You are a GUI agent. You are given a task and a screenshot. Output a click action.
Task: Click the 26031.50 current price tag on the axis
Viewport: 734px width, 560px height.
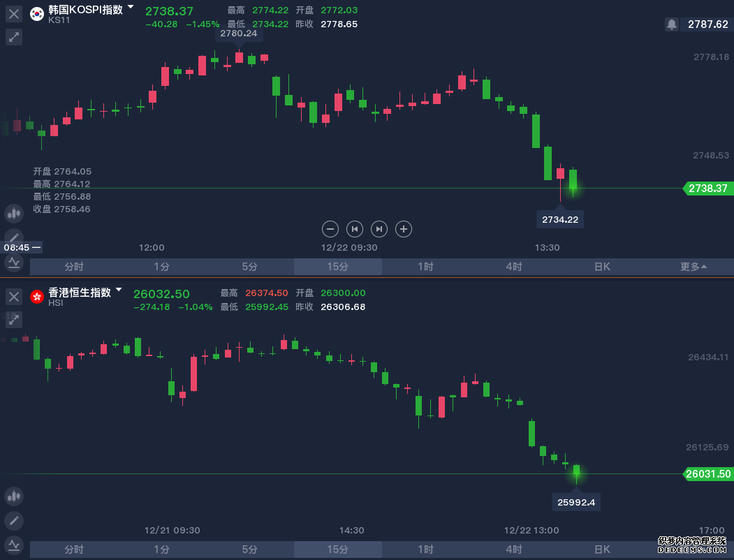point(708,474)
